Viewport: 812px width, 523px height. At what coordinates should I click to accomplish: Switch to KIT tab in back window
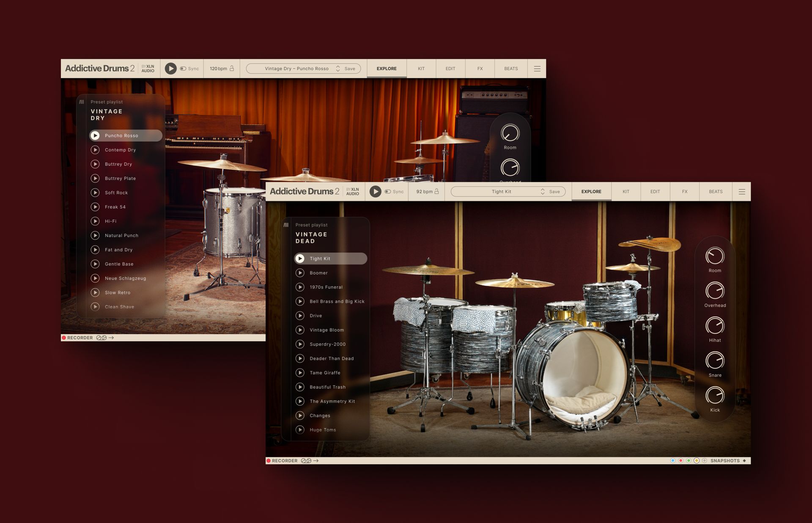tap(421, 69)
